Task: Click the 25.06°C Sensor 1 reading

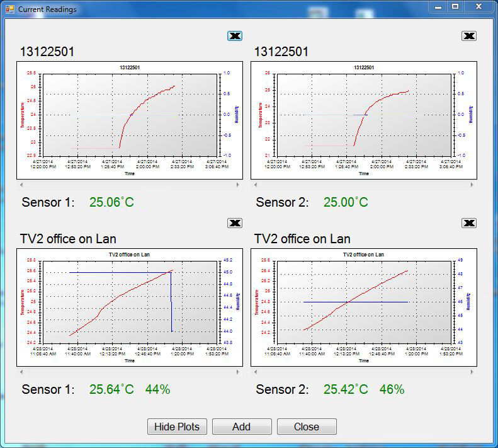Action: click(111, 202)
